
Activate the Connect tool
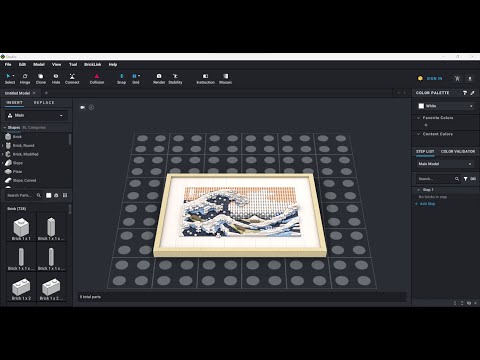pos(72,79)
